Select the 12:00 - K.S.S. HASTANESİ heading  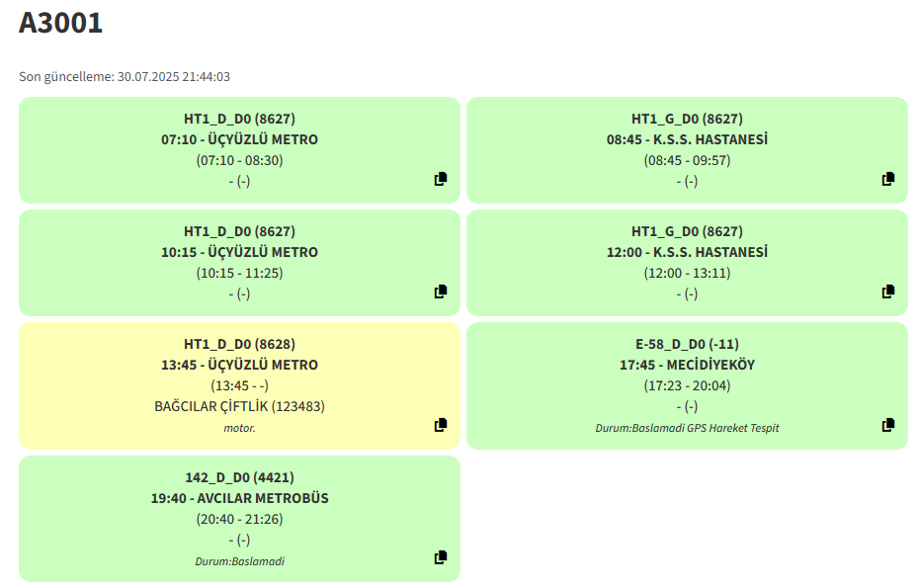point(687,252)
